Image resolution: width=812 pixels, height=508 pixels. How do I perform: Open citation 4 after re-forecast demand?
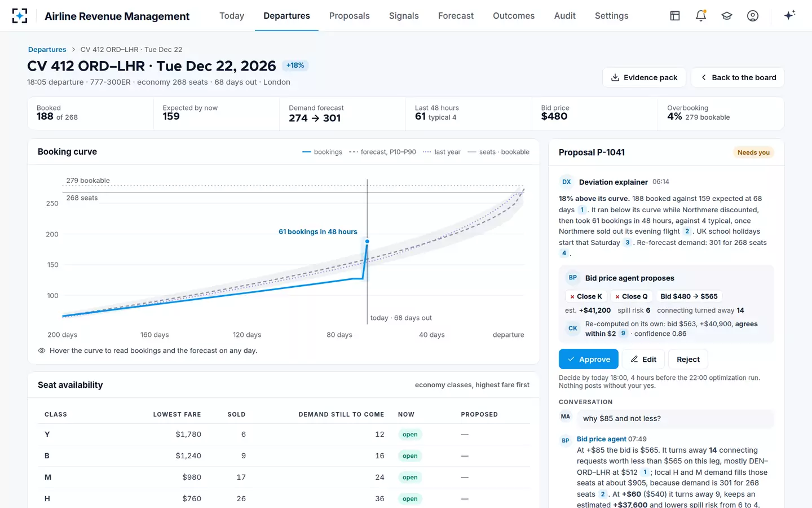pyautogui.click(x=564, y=253)
